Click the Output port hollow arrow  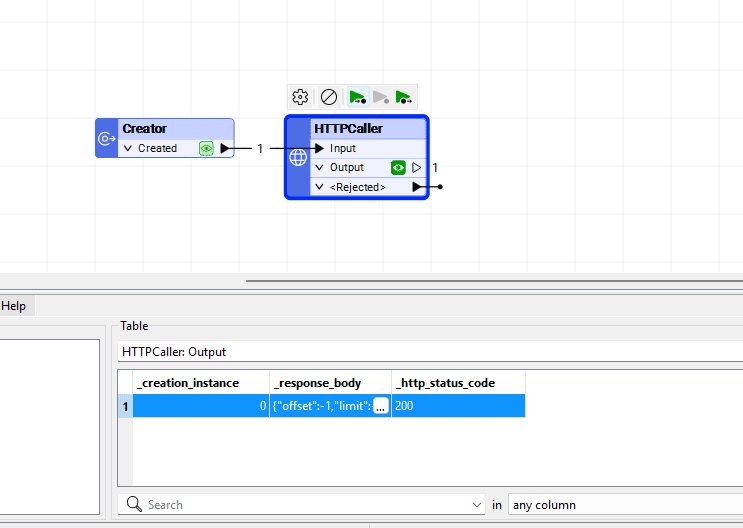coord(417,167)
